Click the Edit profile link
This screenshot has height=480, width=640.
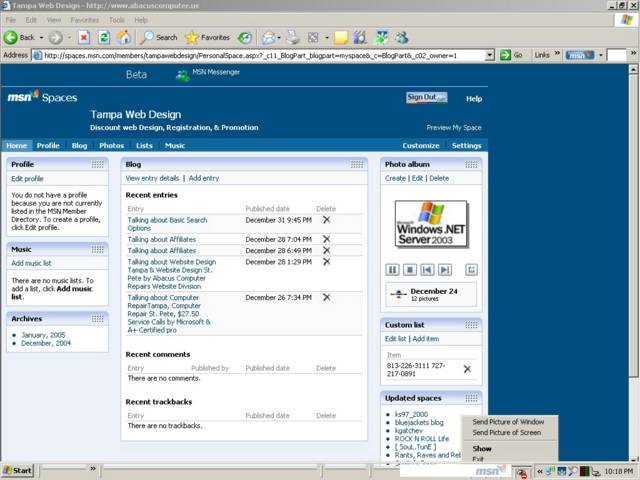click(x=27, y=179)
